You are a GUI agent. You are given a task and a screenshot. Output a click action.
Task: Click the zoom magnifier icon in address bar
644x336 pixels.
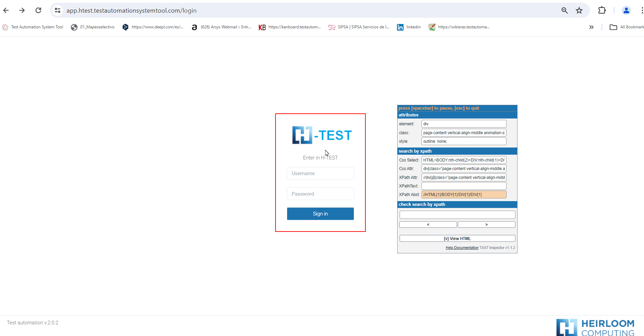564,11
